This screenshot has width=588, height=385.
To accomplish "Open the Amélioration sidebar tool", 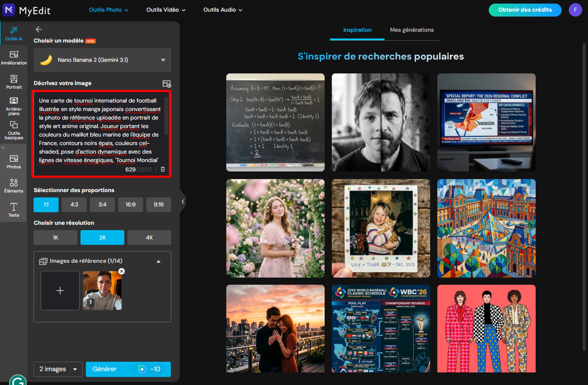I will (x=14, y=58).
